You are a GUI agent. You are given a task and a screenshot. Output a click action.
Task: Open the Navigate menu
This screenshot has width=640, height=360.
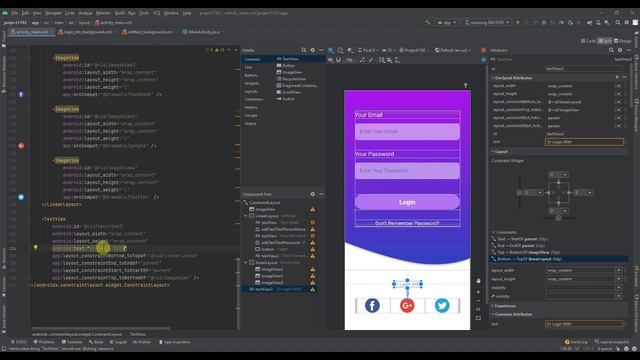(x=53, y=13)
